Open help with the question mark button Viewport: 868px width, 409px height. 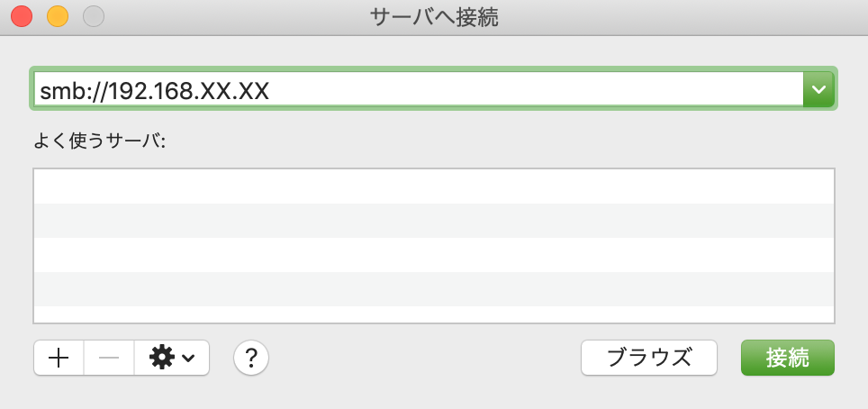(x=251, y=358)
